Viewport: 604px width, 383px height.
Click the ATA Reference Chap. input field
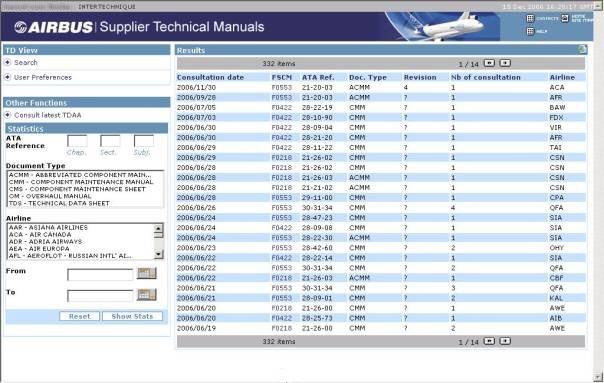(77, 141)
